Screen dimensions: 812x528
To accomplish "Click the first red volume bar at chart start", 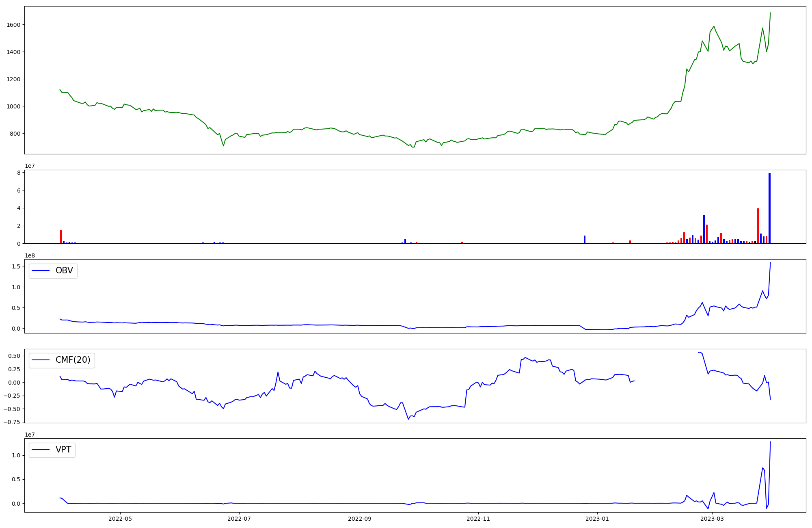I will 61,237.
